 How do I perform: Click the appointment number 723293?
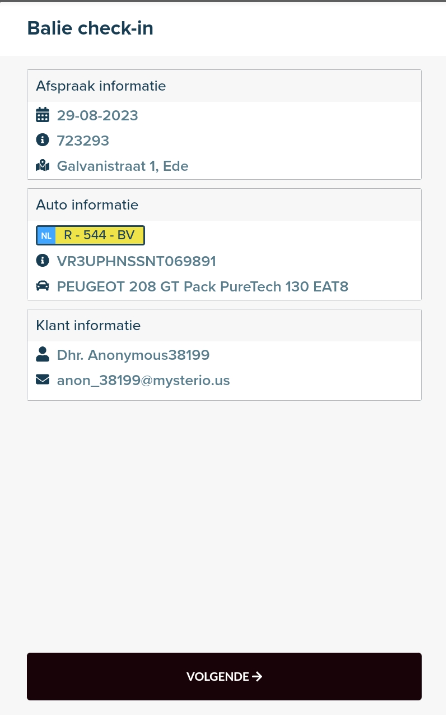[x=83, y=140]
